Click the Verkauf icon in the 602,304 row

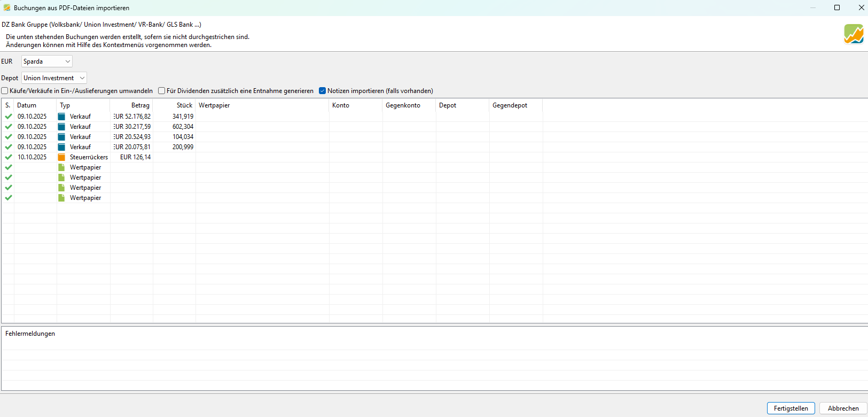point(61,127)
